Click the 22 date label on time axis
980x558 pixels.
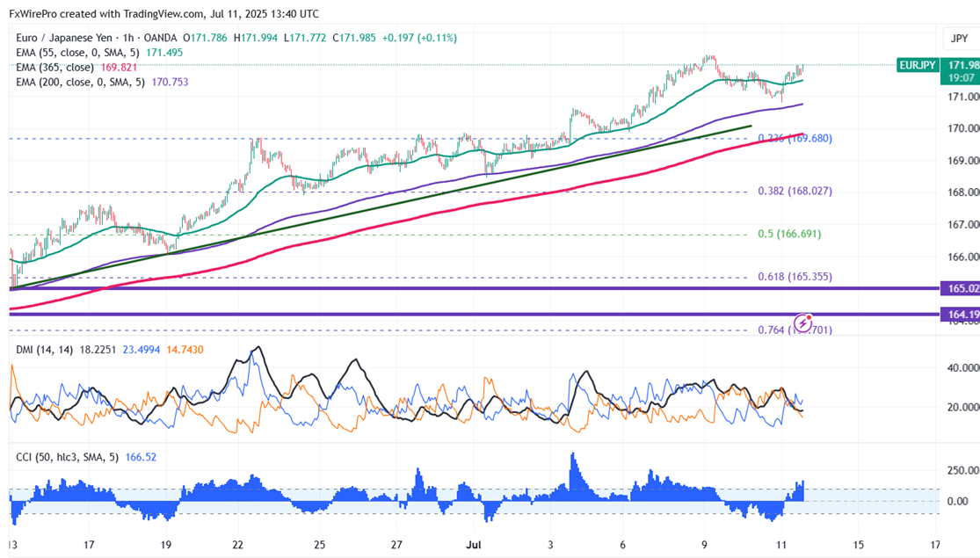pos(237,545)
